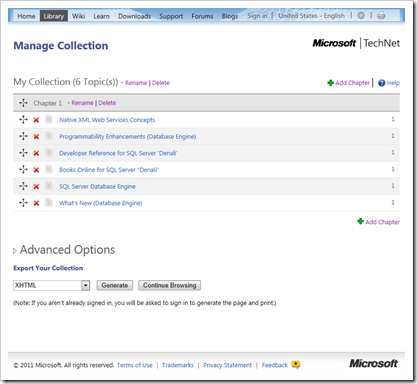The height and width of the screenshot is (384, 417).
Task: Click the Feedback link in footer
Action: [275, 365]
